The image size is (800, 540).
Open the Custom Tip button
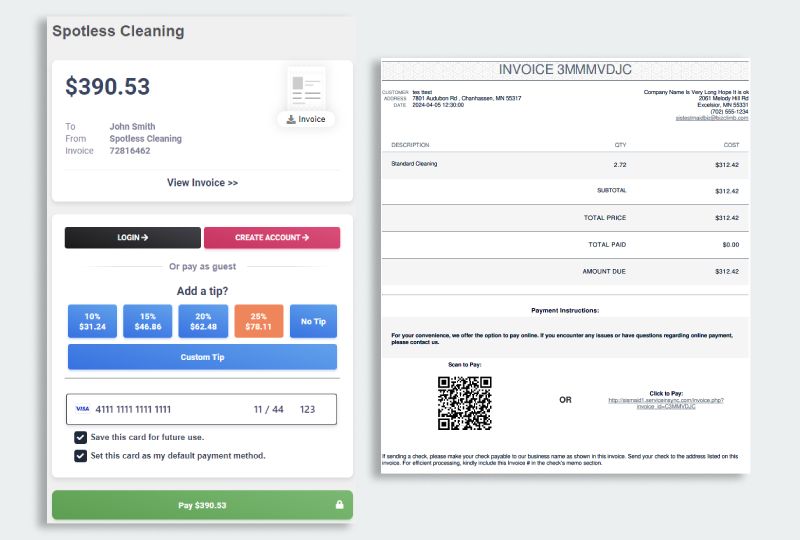[x=202, y=357]
